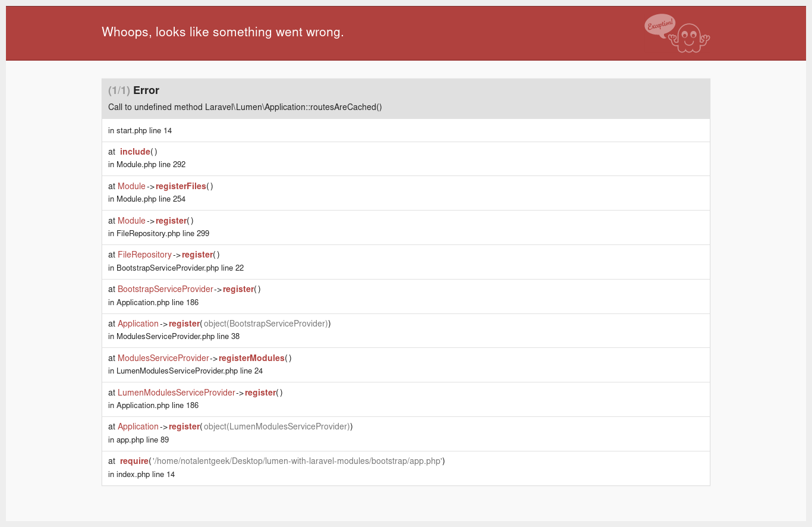This screenshot has height=527, width=812.
Task: Click the LumenModulesServiceProvider class name
Action: (x=176, y=393)
